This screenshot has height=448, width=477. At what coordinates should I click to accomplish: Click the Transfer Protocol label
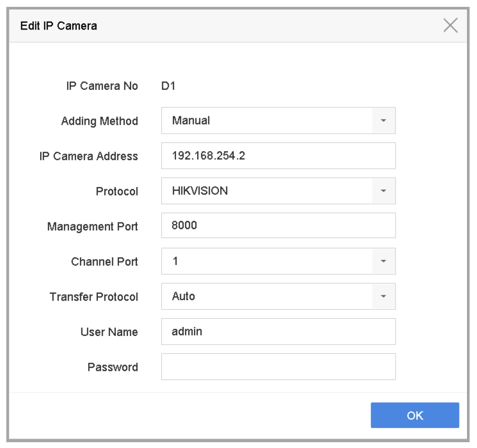tap(94, 297)
